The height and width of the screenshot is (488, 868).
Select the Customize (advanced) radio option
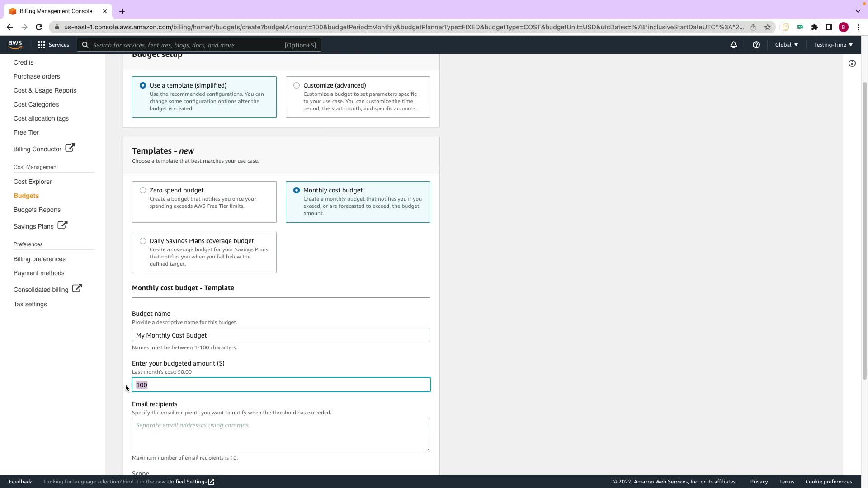(x=297, y=85)
